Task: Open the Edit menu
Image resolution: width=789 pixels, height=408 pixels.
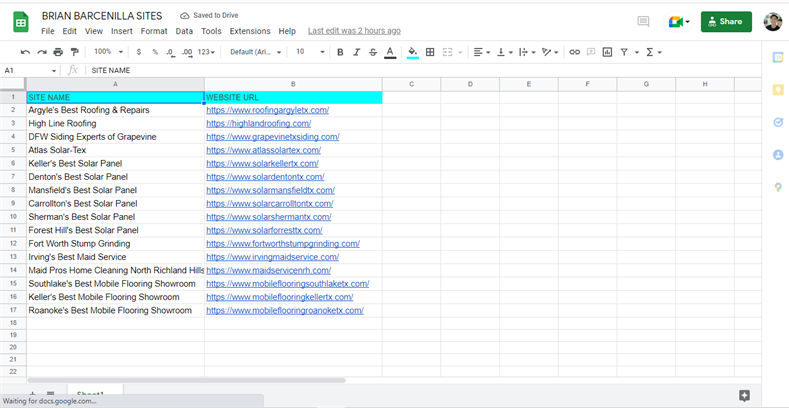Action: click(x=69, y=31)
